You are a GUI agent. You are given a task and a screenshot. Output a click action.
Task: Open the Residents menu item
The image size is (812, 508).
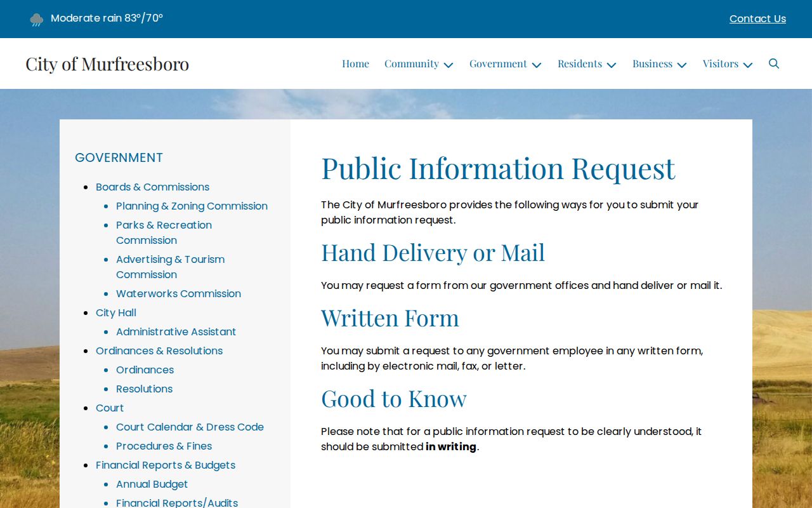[580, 63]
